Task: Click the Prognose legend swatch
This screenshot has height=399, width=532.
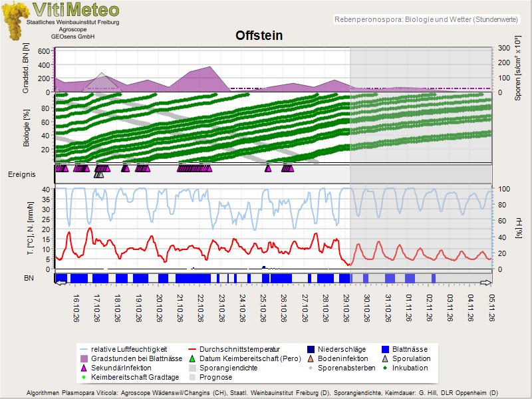Action: point(192,377)
